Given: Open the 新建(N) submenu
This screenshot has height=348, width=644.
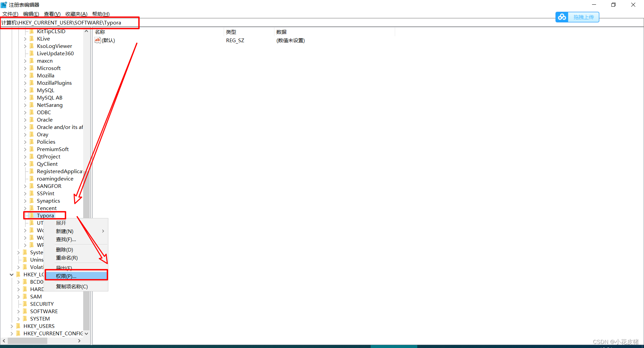Looking at the screenshot, I should 76,231.
